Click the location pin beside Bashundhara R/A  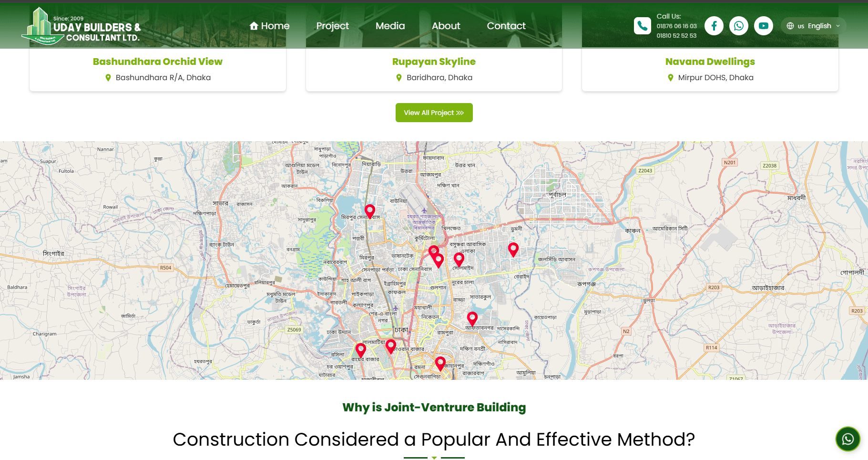coord(108,78)
